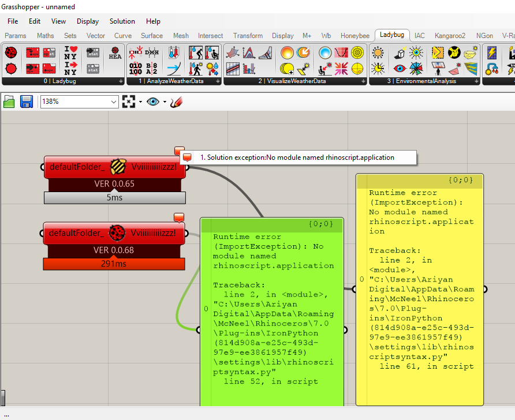Image resolution: width=515 pixels, height=420 pixels.
Task: Click the bee icon on VER 0.0.65 component
Action: (x=118, y=167)
